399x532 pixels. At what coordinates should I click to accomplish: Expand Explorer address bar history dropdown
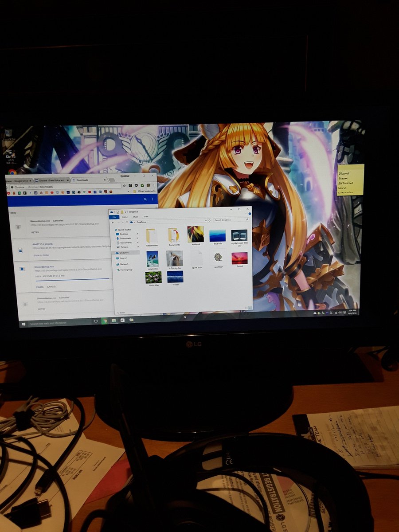[x=206, y=220]
